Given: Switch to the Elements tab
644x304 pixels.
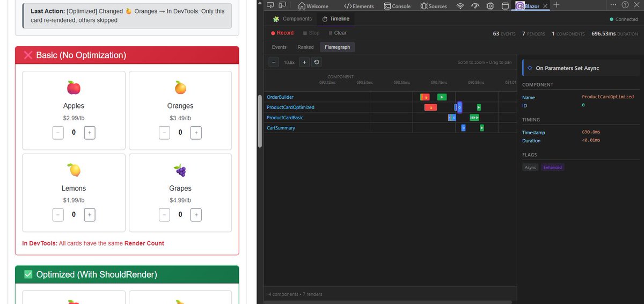Looking at the screenshot, I should point(359,6).
